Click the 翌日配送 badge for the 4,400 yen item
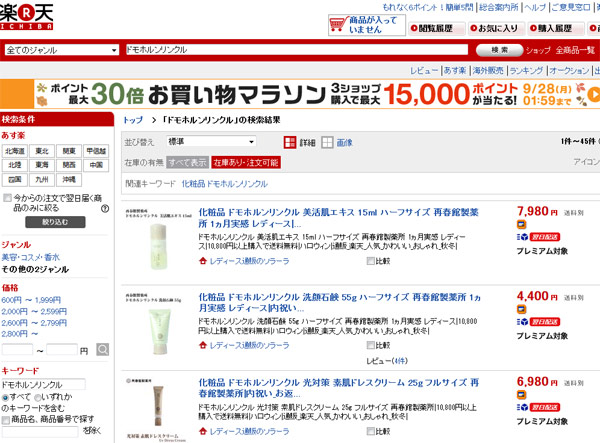The width and height of the screenshot is (600, 443). click(545, 322)
